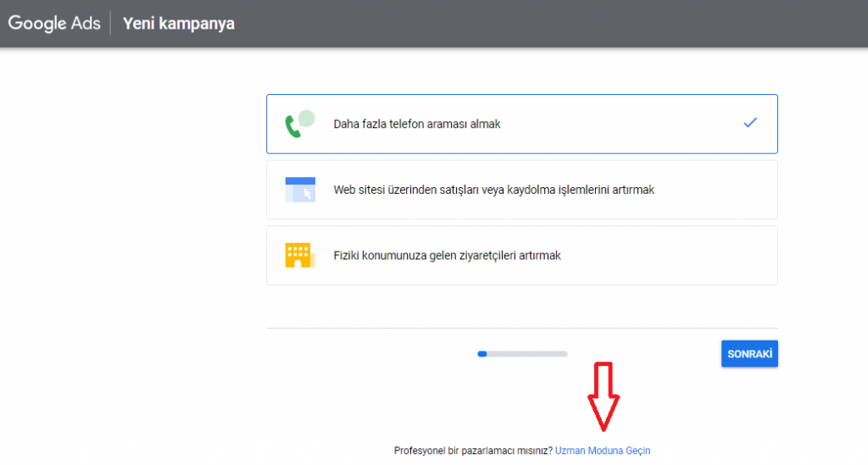The image size is (868, 465).
Task: Click the green phone call icon
Action: (x=299, y=124)
